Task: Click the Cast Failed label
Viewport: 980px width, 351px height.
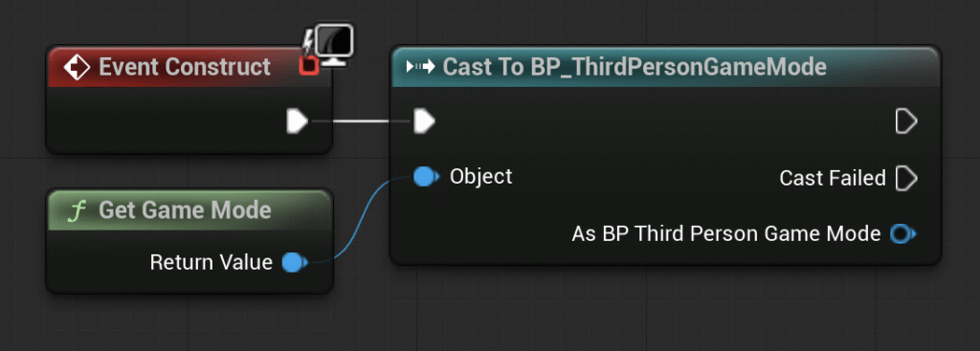Action: (833, 179)
